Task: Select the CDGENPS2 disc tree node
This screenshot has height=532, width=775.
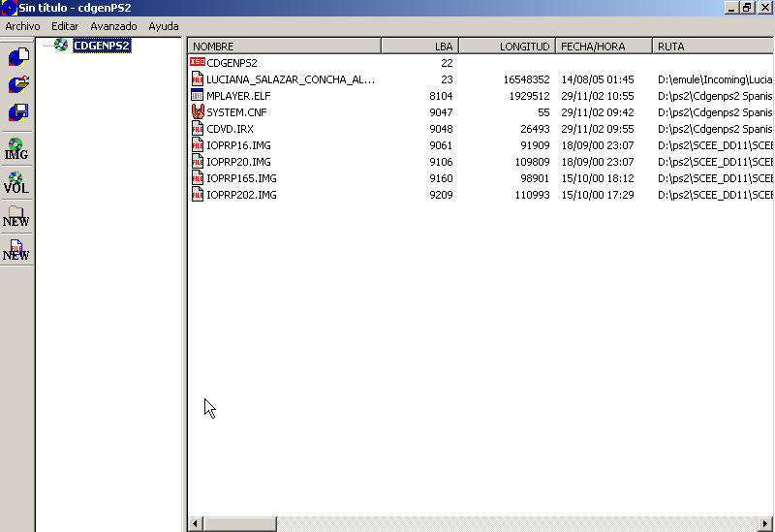Action: coord(102,46)
